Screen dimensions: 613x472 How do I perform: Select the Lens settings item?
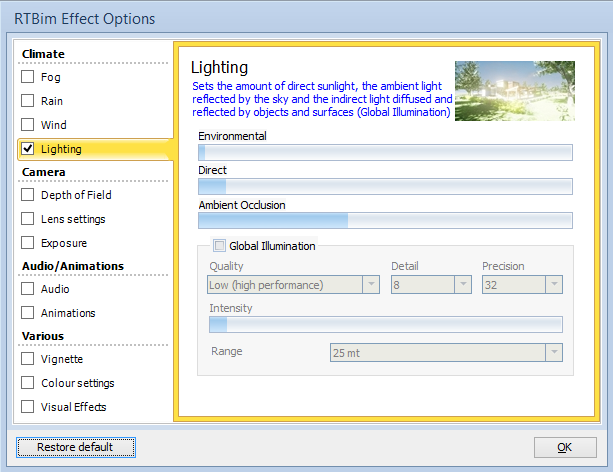pos(73,219)
